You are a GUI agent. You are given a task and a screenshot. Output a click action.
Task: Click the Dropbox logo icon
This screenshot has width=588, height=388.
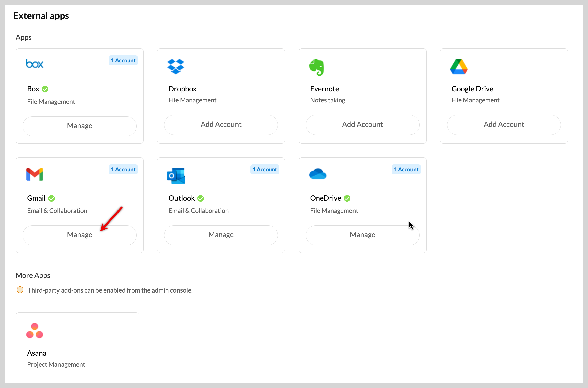pyautogui.click(x=175, y=66)
